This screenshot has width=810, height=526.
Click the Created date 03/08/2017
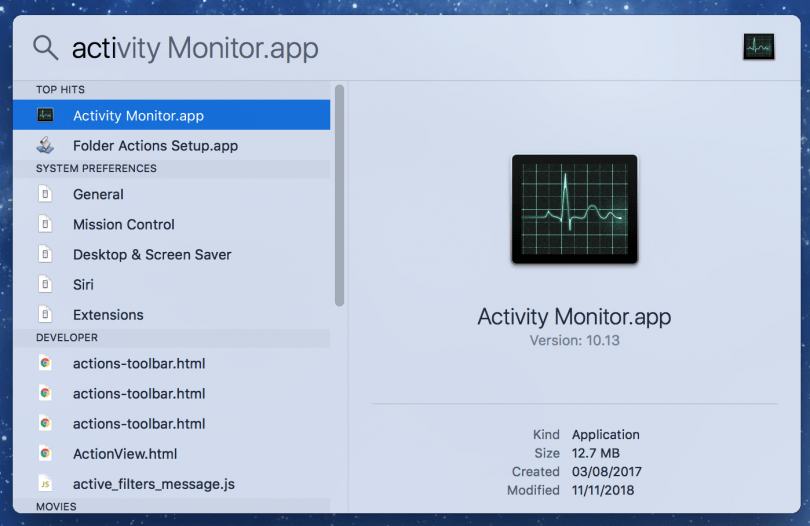click(x=606, y=472)
